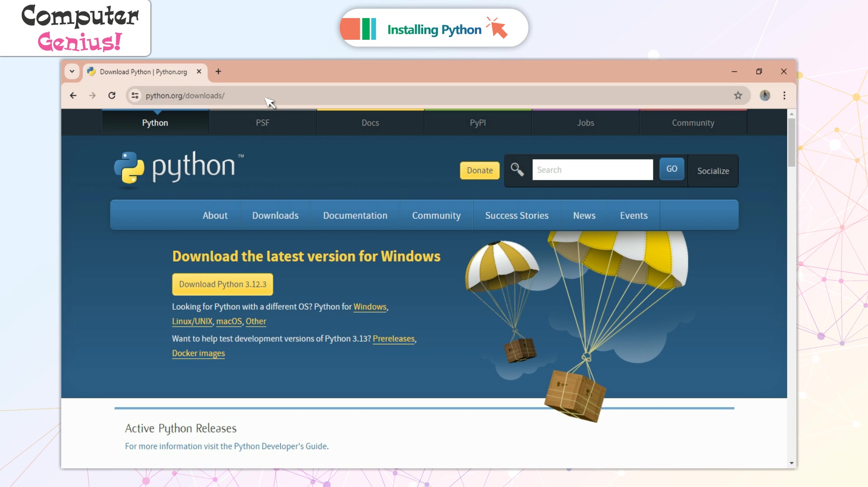The height and width of the screenshot is (487, 868).
Task: Open the tab search dropdown arrow
Action: point(72,71)
